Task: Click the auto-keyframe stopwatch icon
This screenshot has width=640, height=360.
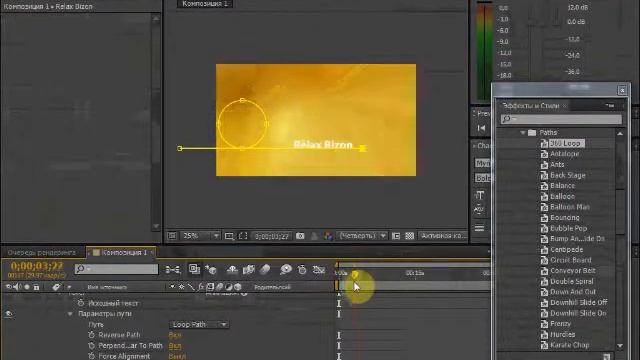Action: click(302, 269)
